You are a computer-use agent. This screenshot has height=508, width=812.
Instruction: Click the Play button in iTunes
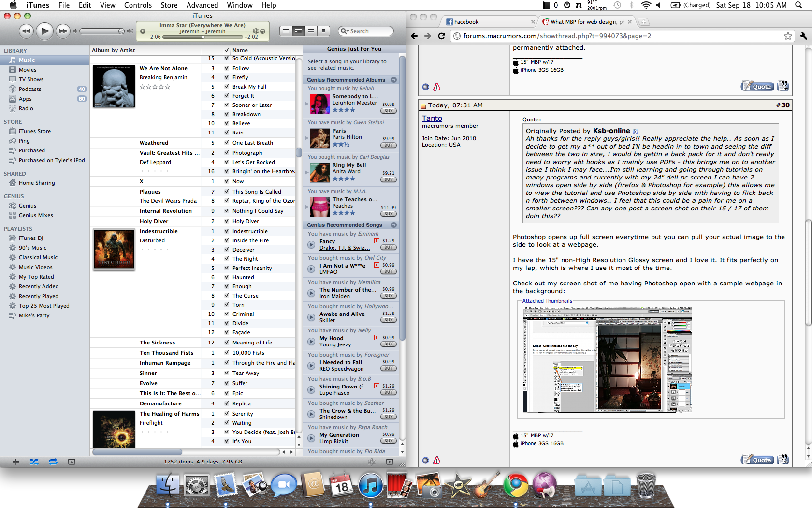pyautogui.click(x=44, y=31)
